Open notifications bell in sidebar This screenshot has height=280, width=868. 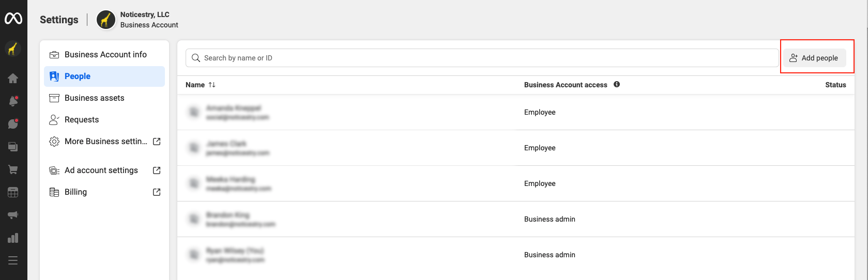click(x=13, y=101)
